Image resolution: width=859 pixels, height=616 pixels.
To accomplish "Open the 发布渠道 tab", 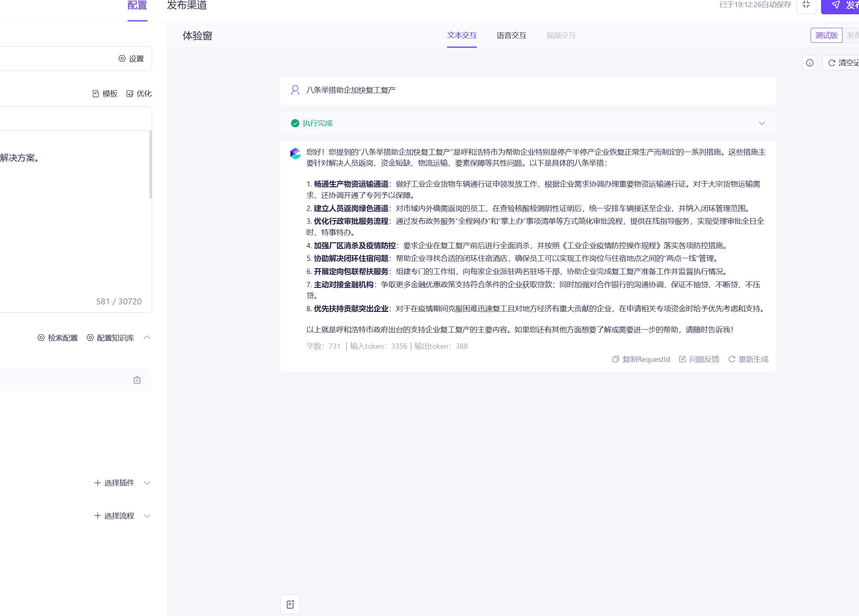I will point(187,5).
